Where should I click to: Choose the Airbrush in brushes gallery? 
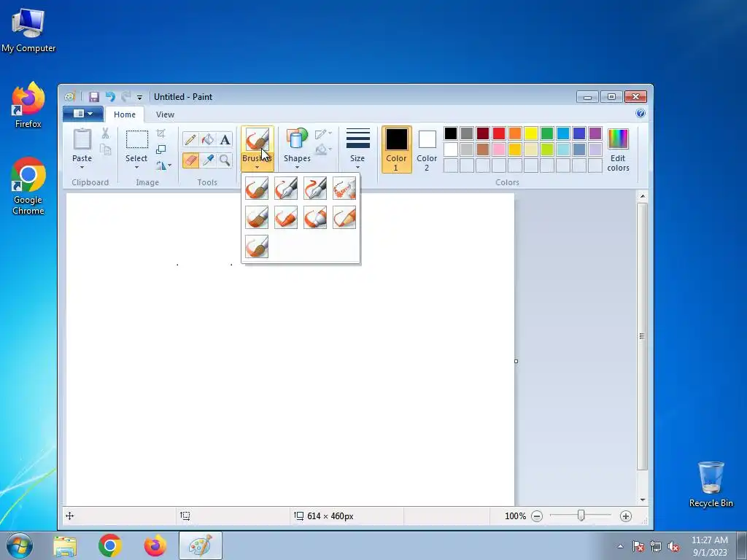click(344, 188)
